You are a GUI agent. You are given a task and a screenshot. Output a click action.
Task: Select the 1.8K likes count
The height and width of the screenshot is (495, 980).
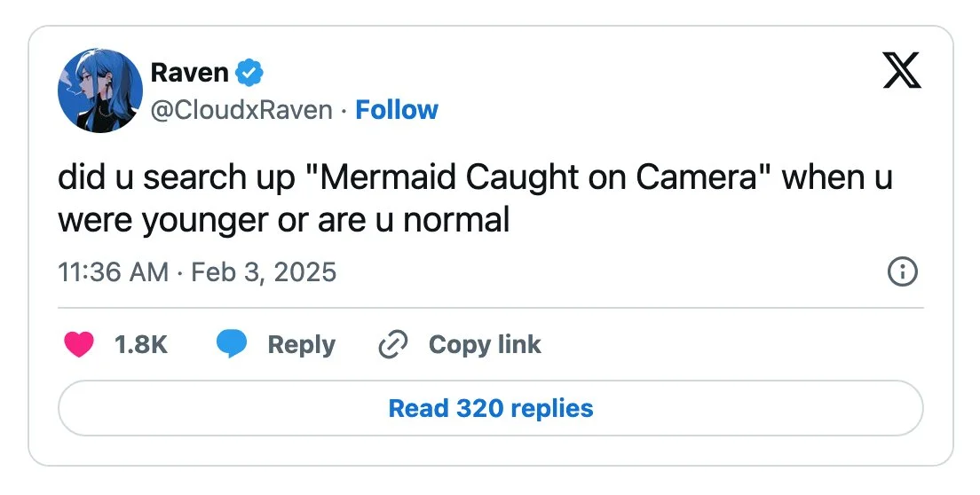pyautogui.click(x=141, y=344)
